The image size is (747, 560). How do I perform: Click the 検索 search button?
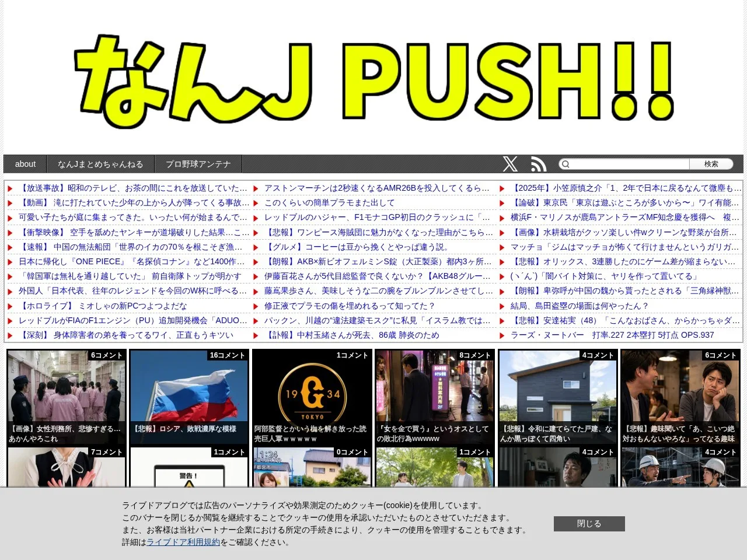tap(711, 164)
